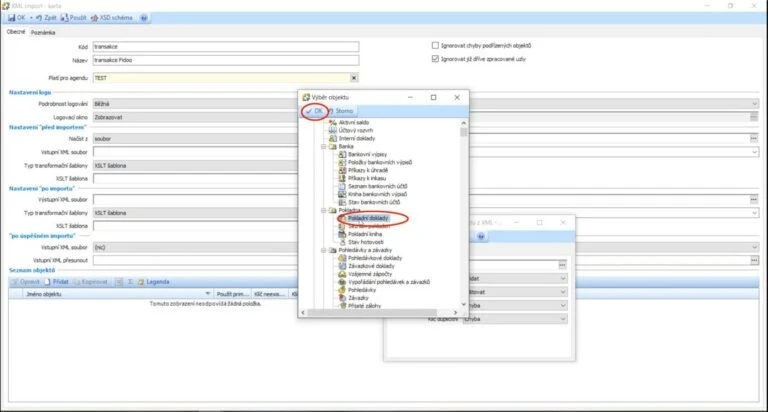Click the save icon beside OK in main toolbar
The width and height of the screenshot is (768, 412).
click(11, 18)
